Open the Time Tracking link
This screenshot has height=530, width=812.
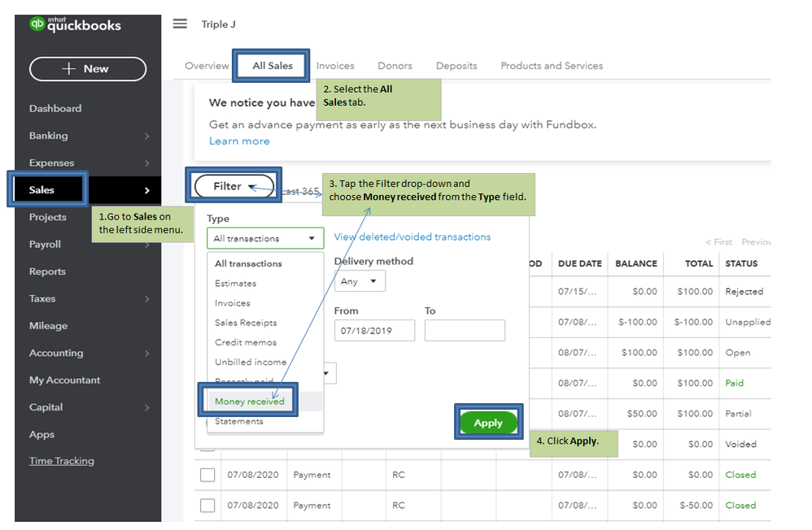(62, 461)
